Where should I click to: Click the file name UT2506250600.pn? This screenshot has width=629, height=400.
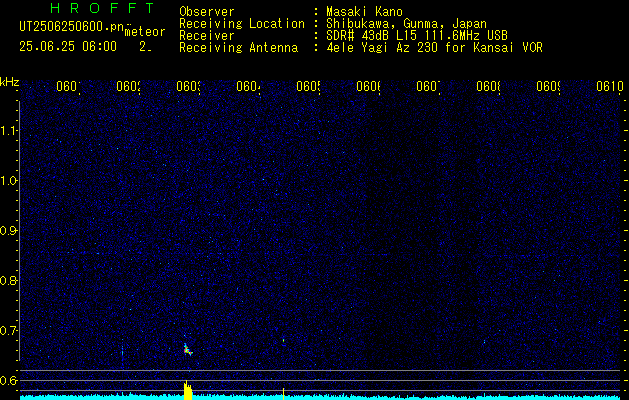(x=72, y=26)
